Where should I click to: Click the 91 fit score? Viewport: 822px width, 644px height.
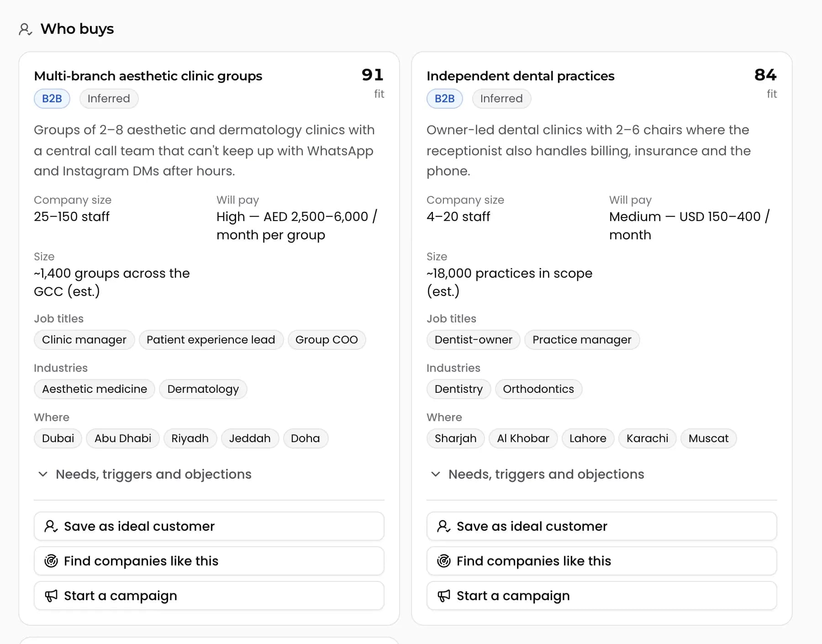[373, 75]
